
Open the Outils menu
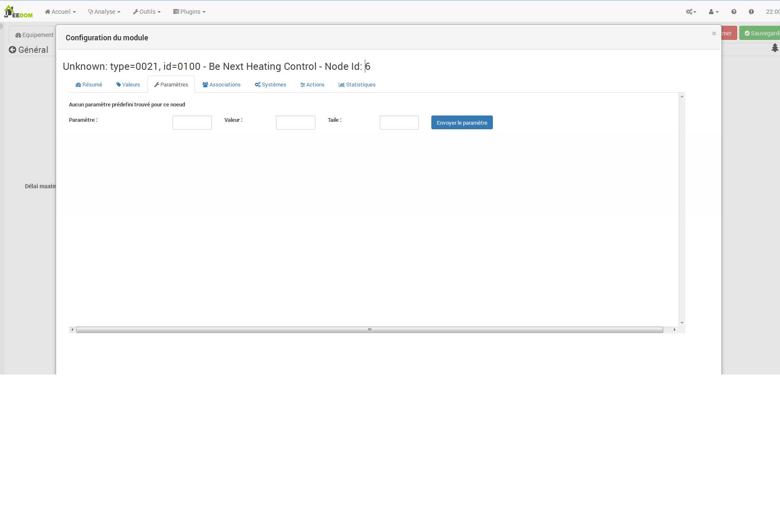[x=147, y=12]
